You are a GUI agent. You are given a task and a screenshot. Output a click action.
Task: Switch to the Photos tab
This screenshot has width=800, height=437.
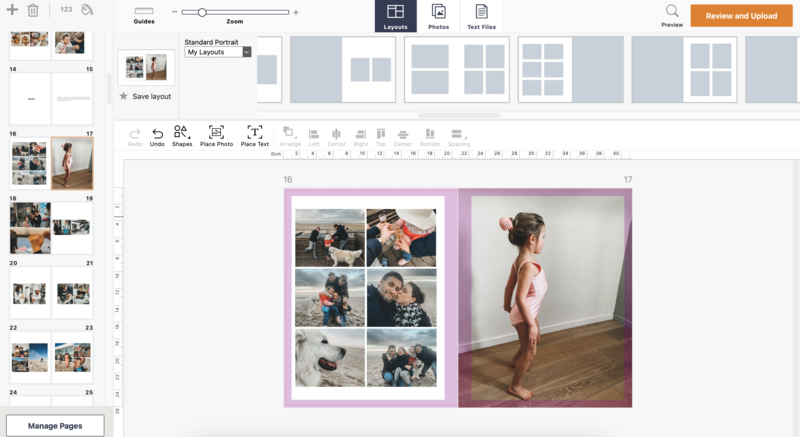pyautogui.click(x=438, y=16)
